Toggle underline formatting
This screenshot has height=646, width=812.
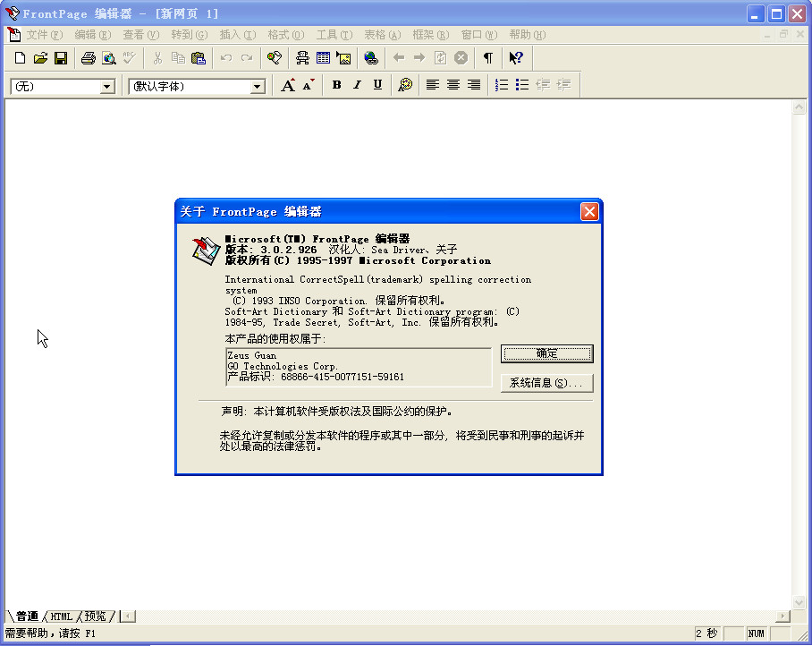point(377,85)
